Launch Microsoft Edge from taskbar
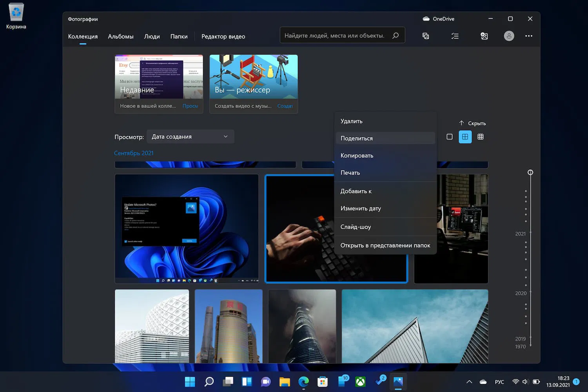The image size is (588, 392). pos(303,381)
